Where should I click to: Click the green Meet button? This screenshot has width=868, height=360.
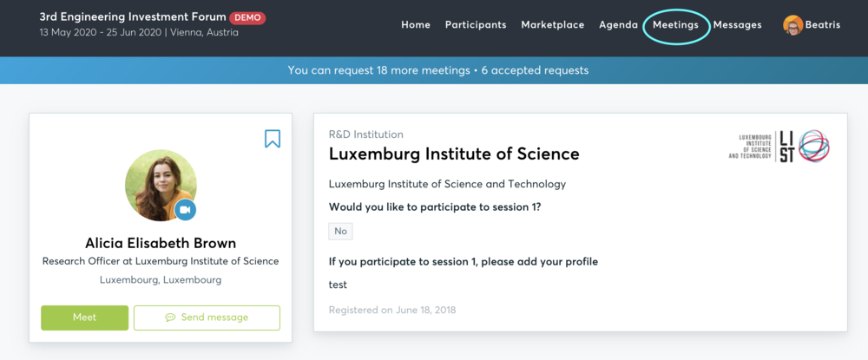coord(85,317)
